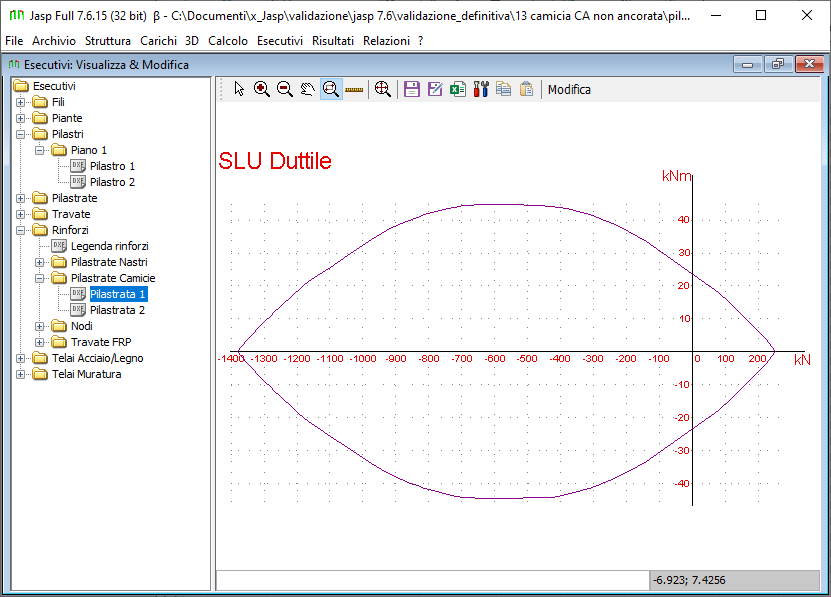
Task: Open the Calcolo menu
Action: (228, 41)
